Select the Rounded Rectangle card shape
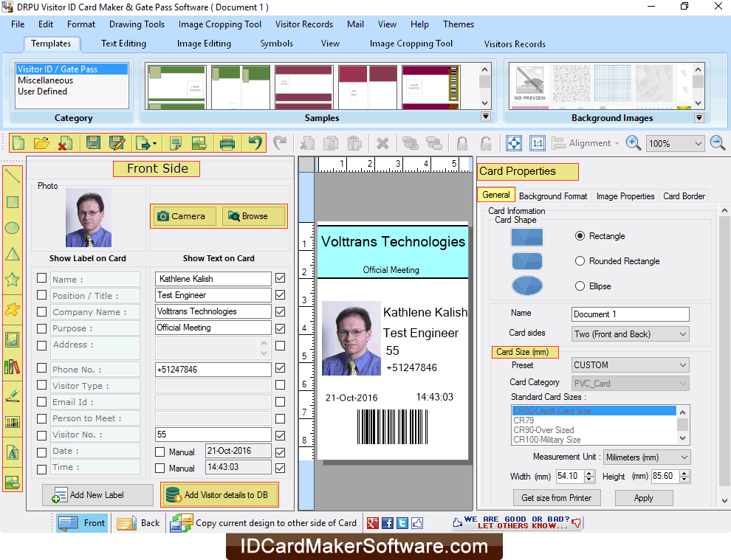Screen dimensions: 731x560 (580, 261)
